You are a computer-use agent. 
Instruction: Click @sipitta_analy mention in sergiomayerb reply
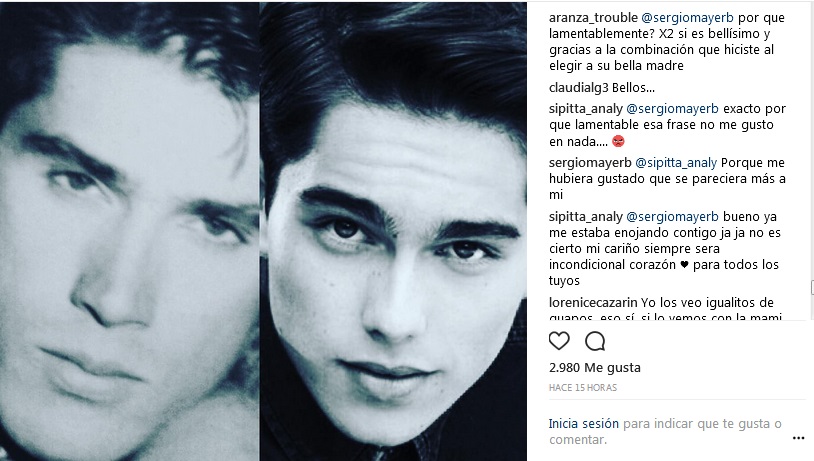(x=676, y=163)
